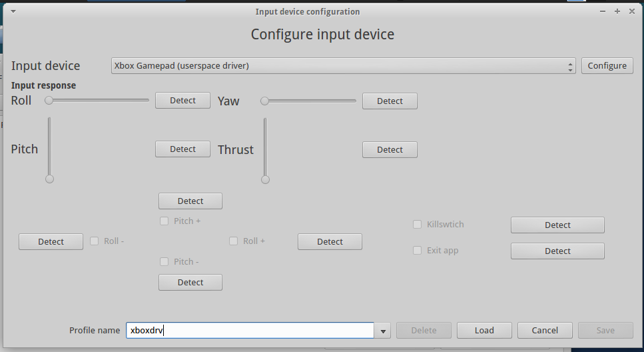
Task: Click the Profile name text field
Action: [250, 331]
